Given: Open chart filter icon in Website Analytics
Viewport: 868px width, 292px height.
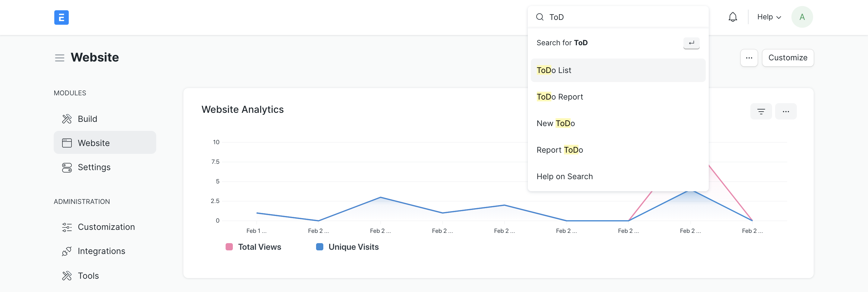Looking at the screenshot, I should point(761,112).
